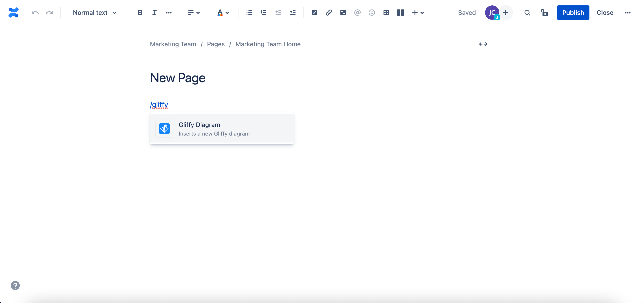Click the undo button
Viewport: 644px width, 303px height.
[35, 12]
